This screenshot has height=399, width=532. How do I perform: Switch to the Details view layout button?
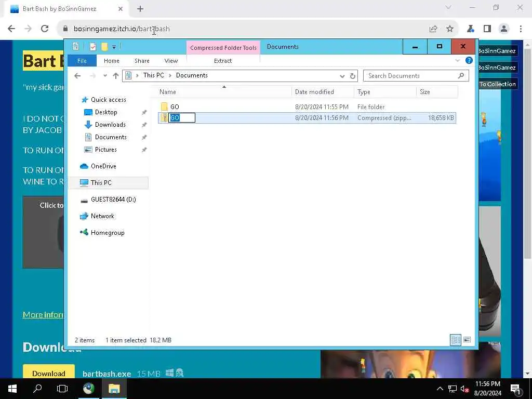pos(456,340)
